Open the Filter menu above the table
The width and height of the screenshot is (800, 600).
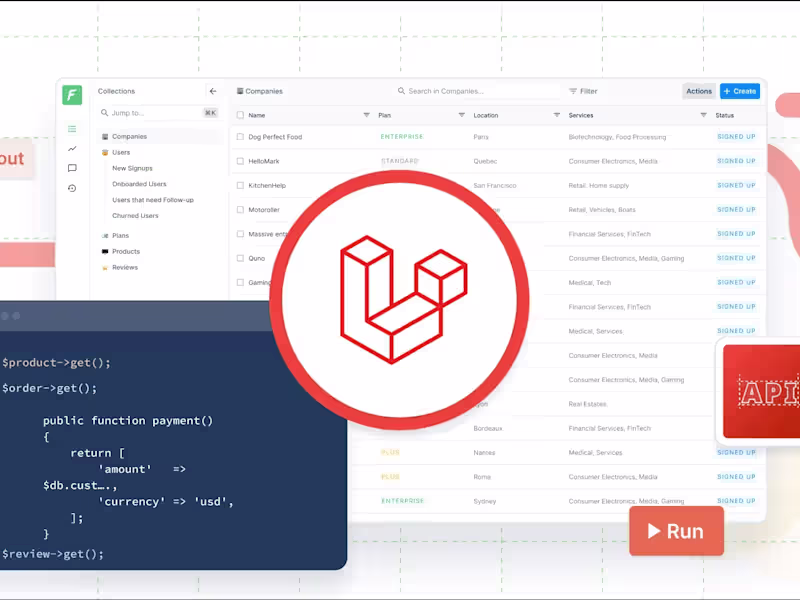click(x=584, y=91)
